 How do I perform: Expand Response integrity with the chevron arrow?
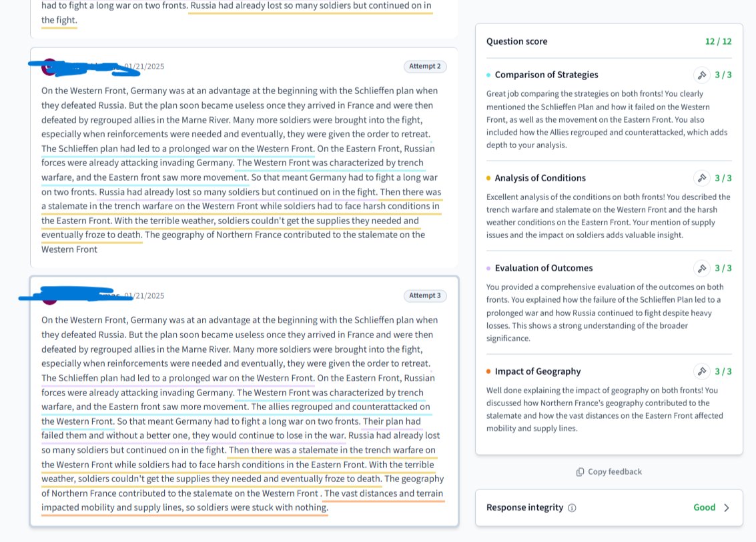[x=727, y=507]
